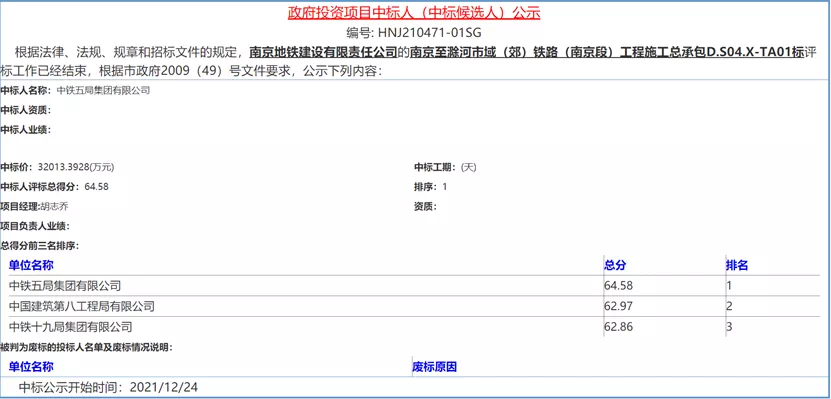Select the document number HNJ210471-01SG
This screenshot has width=831, height=399.
(430, 33)
